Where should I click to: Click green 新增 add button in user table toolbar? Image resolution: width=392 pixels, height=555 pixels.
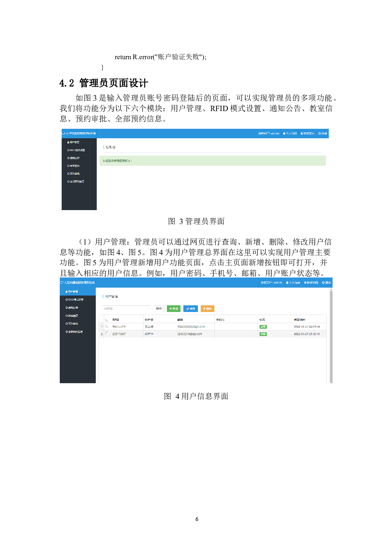(174, 309)
